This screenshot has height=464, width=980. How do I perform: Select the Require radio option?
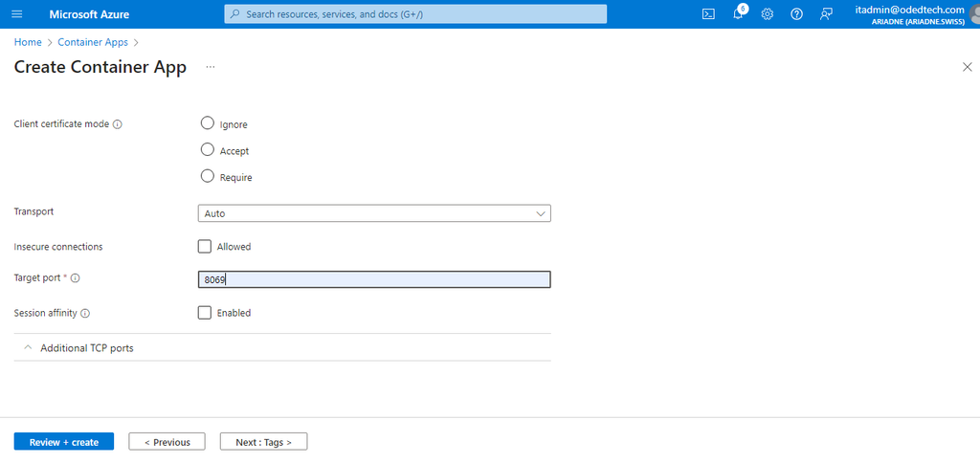tap(207, 176)
